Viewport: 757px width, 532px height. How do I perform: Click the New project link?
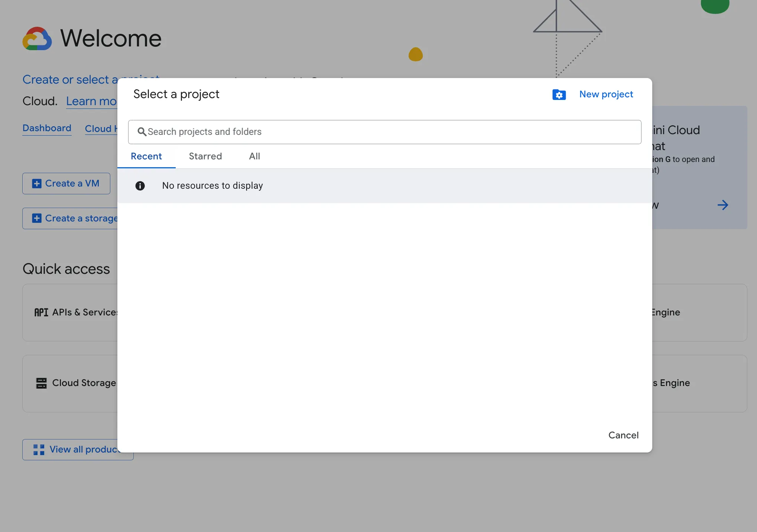pyautogui.click(x=606, y=94)
